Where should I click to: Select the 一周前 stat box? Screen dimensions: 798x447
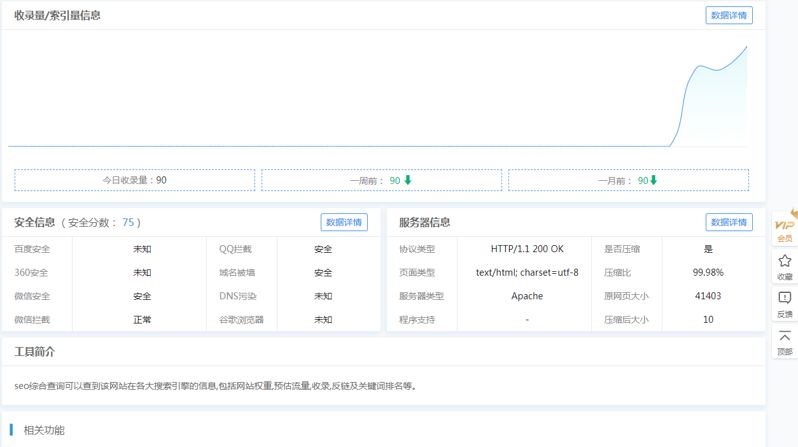click(381, 180)
